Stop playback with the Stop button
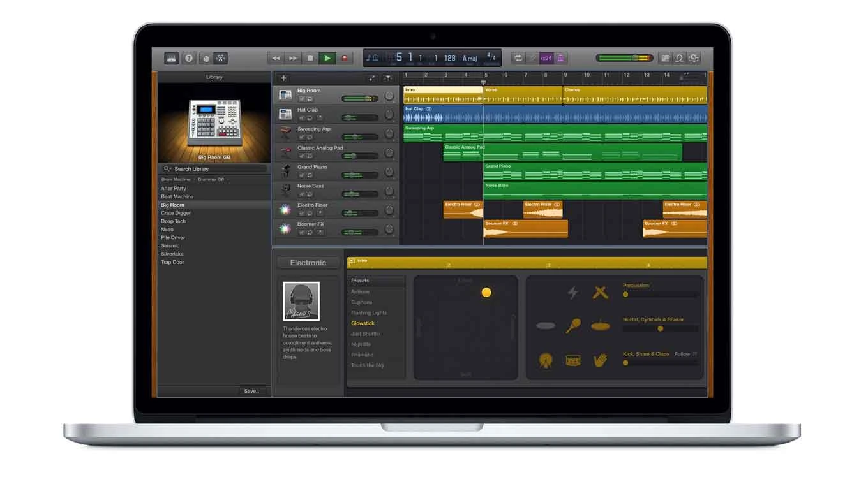 coord(310,58)
